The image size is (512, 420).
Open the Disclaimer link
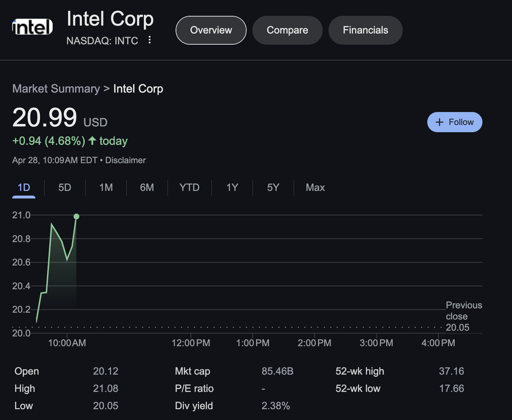[125, 160]
